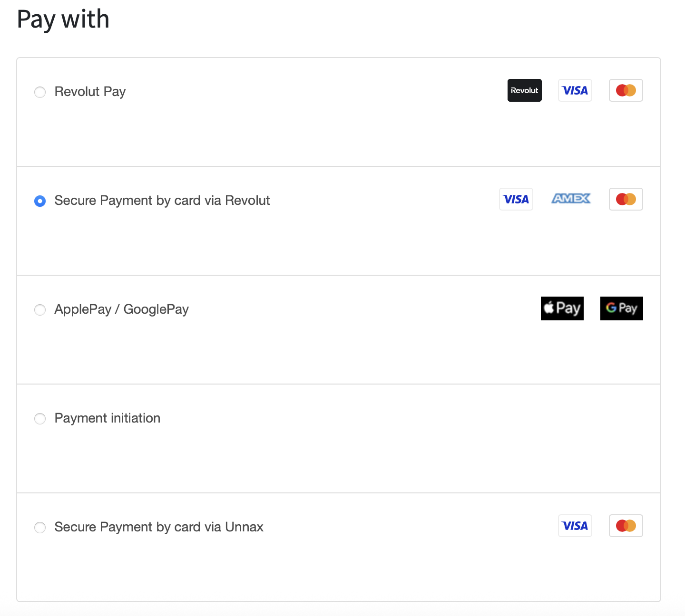
Task: Click the Apple Pay logo
Action: pyautogui.click(x=562, y=308)
